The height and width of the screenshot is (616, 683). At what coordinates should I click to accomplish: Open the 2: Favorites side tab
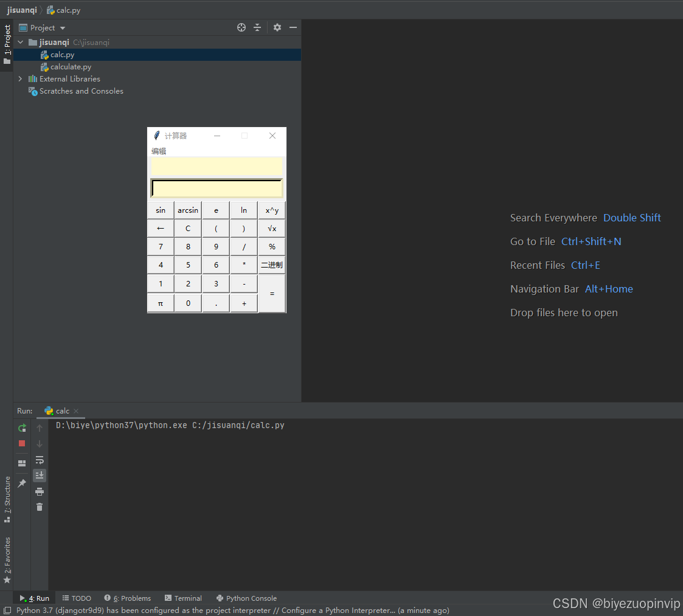pyautogui.click(x=7, y=560)
